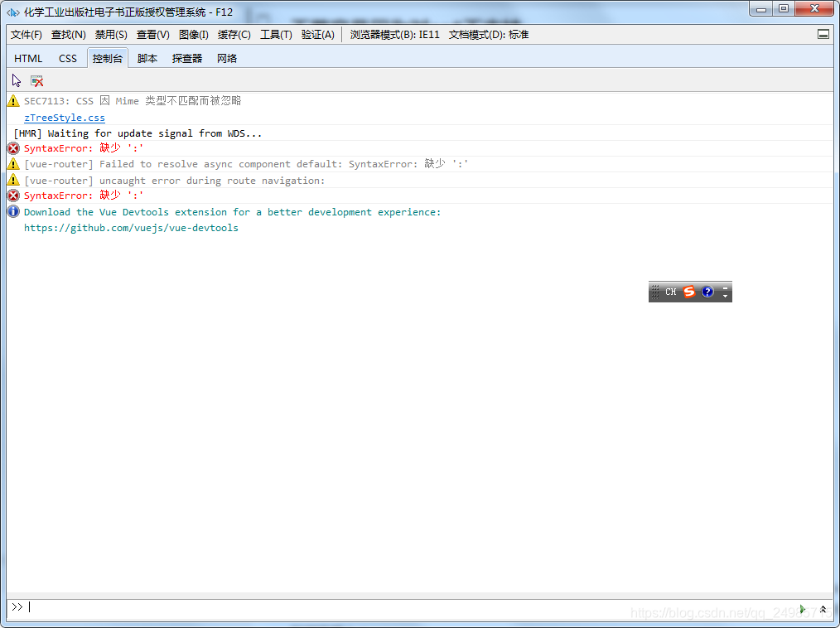Switch to the 脚本 tab
840x628 pixels.
pos(147,58)
